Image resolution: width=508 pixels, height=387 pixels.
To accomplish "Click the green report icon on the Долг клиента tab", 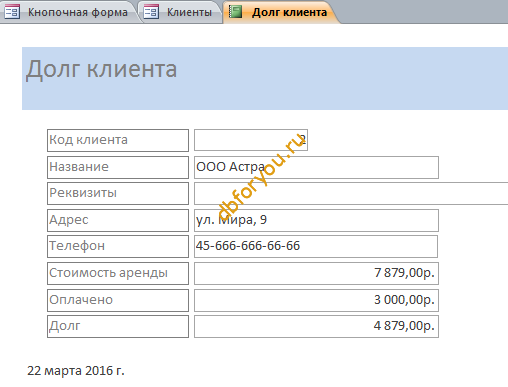I will coord(235,12).
